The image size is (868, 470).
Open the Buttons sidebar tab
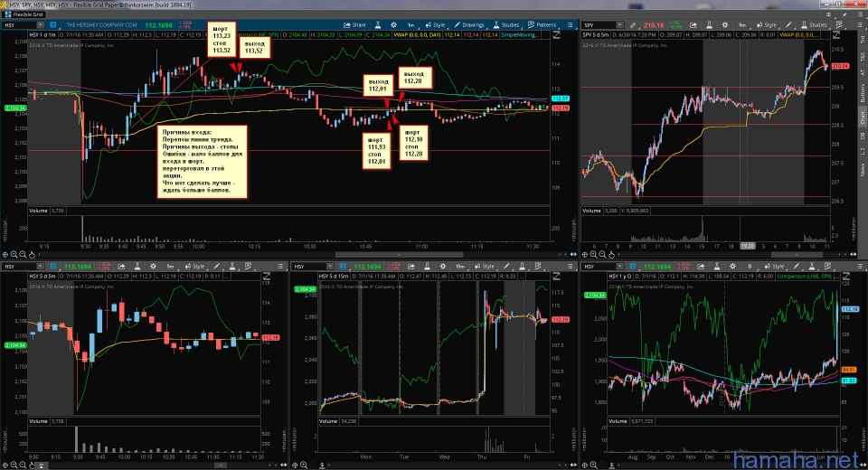(862, 93)
